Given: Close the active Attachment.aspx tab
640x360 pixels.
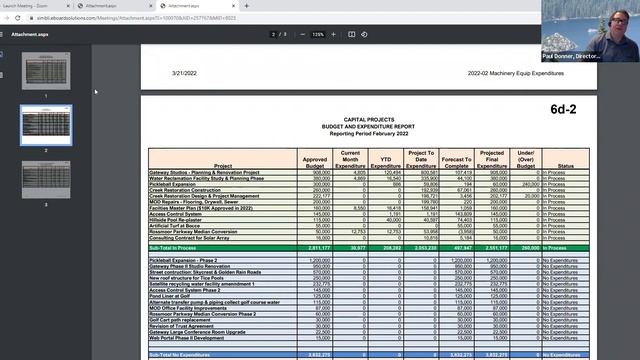Looking at the screenshot, I should point(233,6).
